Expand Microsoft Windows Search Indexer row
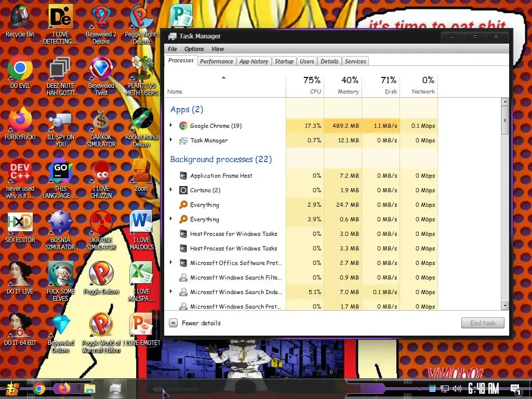 coord(171,291)
